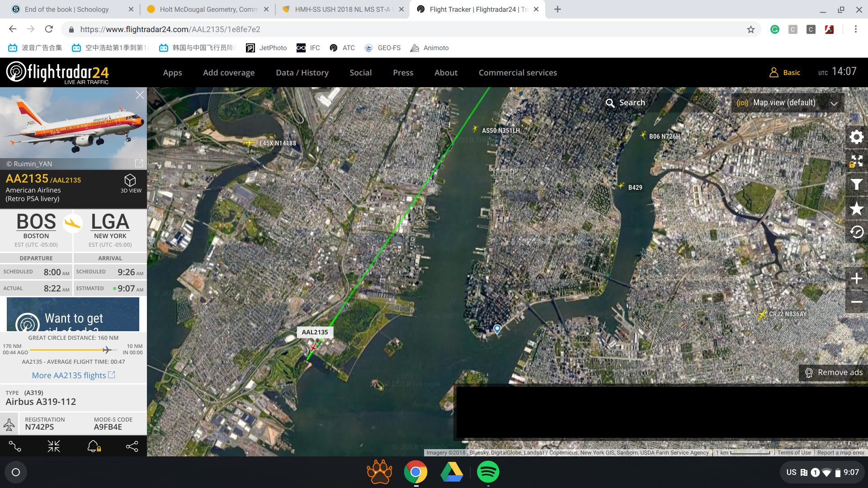Click the fullscreen map toggle icon
Viewport: 868px width, 488px height.
click(856, 161)
